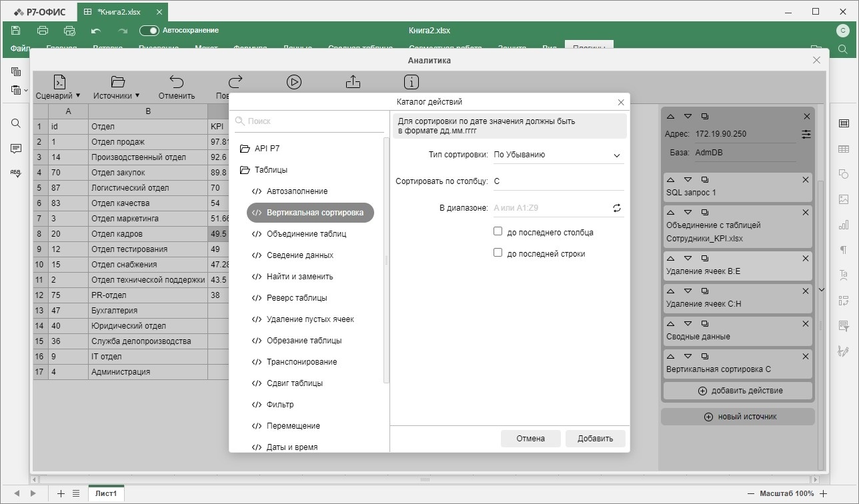Open chart settings icon in right sidebar
Viewport: 859px width, 504px height.
(x=844, y=225)
